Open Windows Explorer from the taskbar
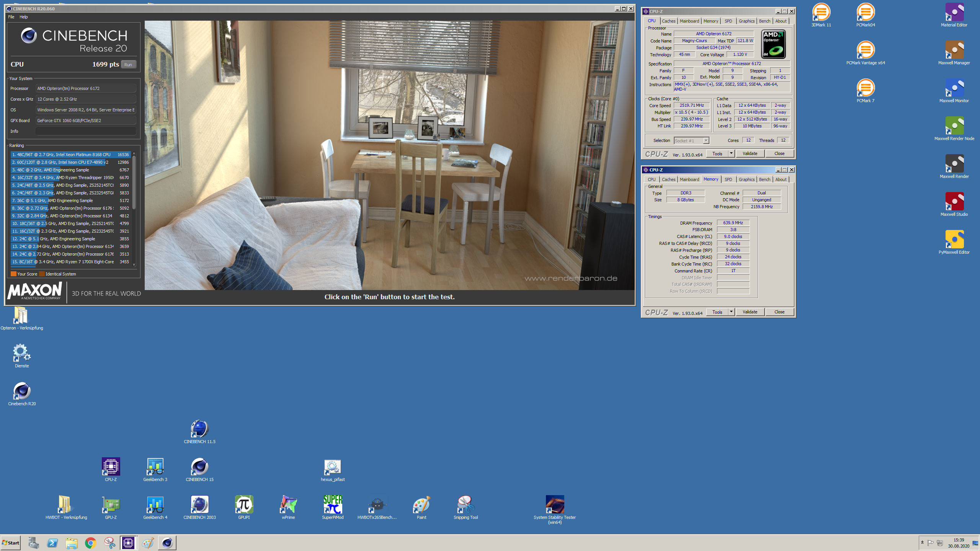Viewport: 980px width, 551px height. pyautogui.click(x=71, y=543)
